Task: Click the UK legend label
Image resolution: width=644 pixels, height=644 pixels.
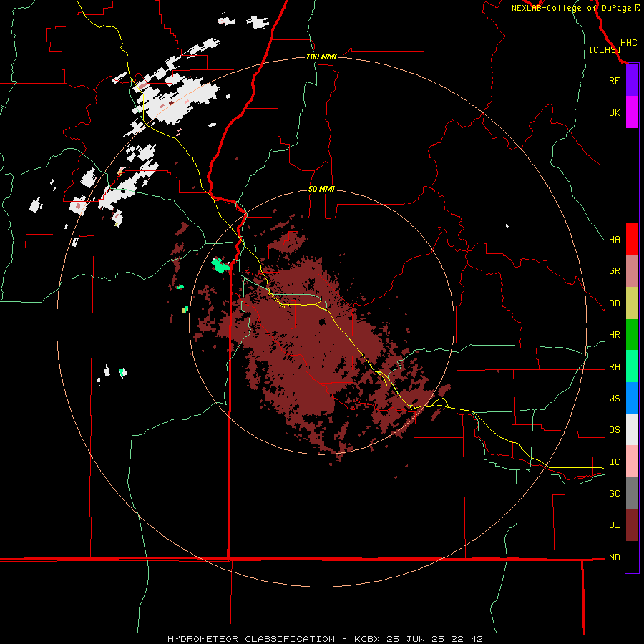Action: pos(614,112)
